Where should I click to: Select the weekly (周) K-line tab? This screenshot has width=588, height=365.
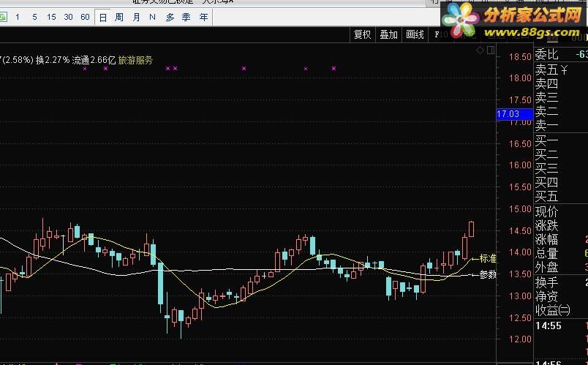pyautogui.click(x=119, y=18)
